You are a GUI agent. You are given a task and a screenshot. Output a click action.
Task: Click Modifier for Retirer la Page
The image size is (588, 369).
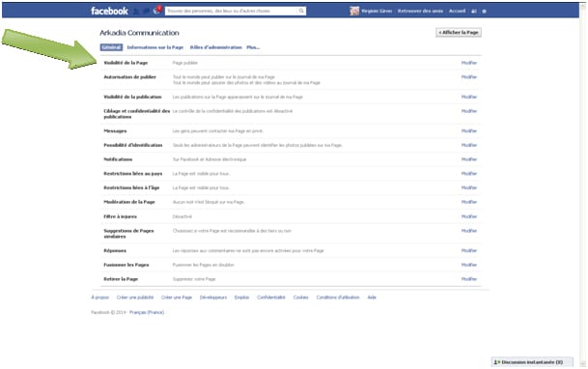469,279
